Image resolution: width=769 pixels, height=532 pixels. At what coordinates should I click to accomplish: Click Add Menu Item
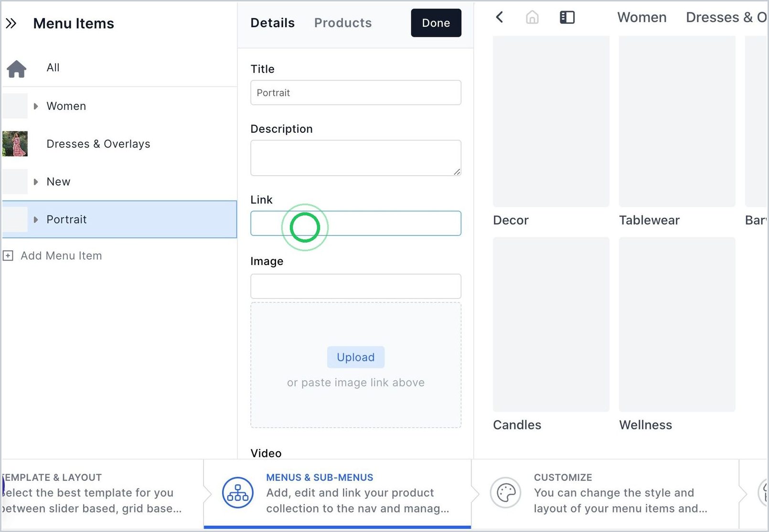(61, 255)
